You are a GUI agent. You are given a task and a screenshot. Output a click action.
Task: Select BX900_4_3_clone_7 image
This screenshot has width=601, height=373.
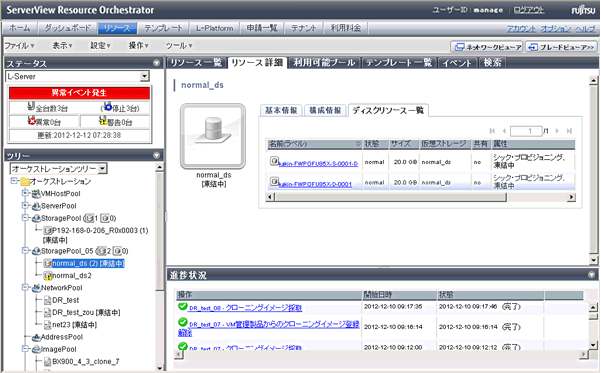pos(85,361)
